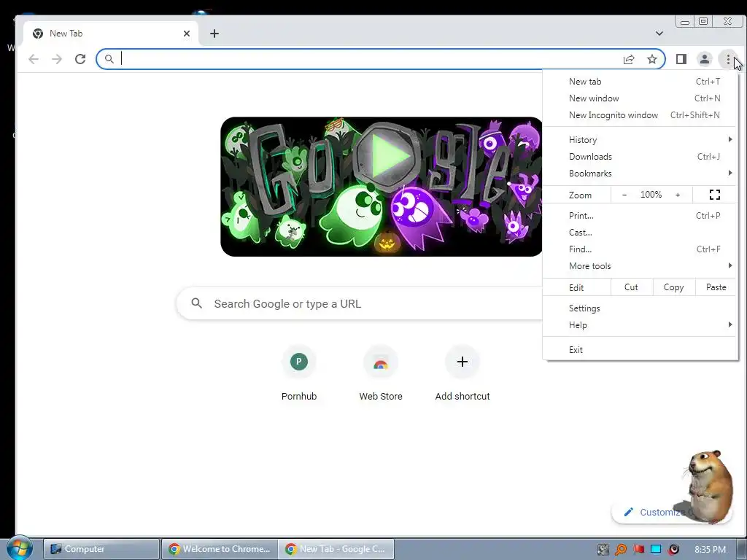Screen dimensions: 747x560
Task: Click the Paste button
Action: pyautogui.click(x=716, y=287)
